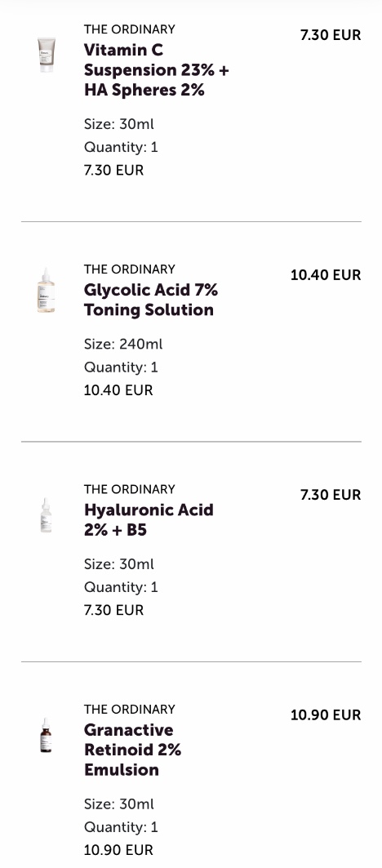This screenshot has height=868, width=382.
Task: Click the 10.40 EUR price at right
Action: pyautogui.click(x=326, y=275)
